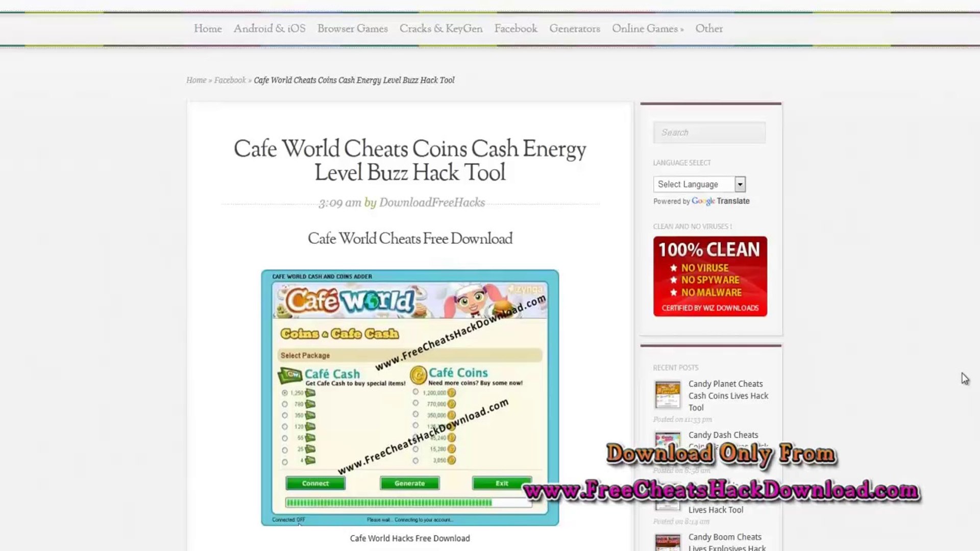Select the 1,200,000 Cafe Coins radio button
The width and height of the screenshot is (980, 551).
tap(414, 392)
